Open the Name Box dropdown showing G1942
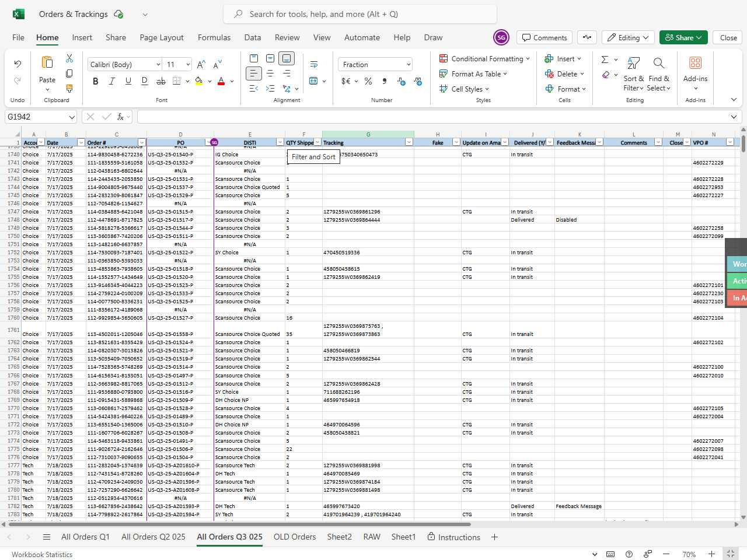 (x=71, y=117)
